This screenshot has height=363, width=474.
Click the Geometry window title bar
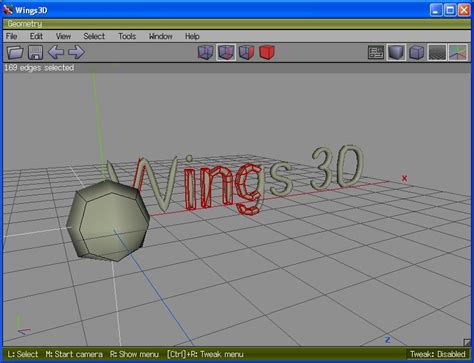click(237, 24)
